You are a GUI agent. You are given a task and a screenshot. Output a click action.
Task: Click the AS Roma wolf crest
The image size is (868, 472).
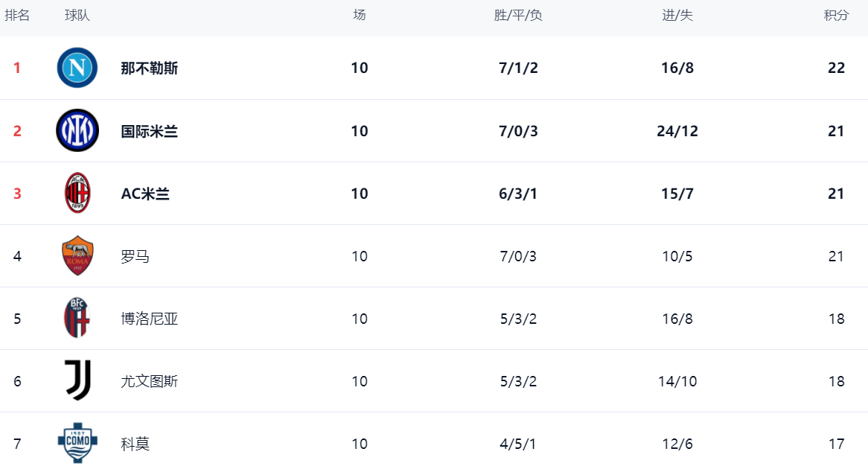pos(77,255)
